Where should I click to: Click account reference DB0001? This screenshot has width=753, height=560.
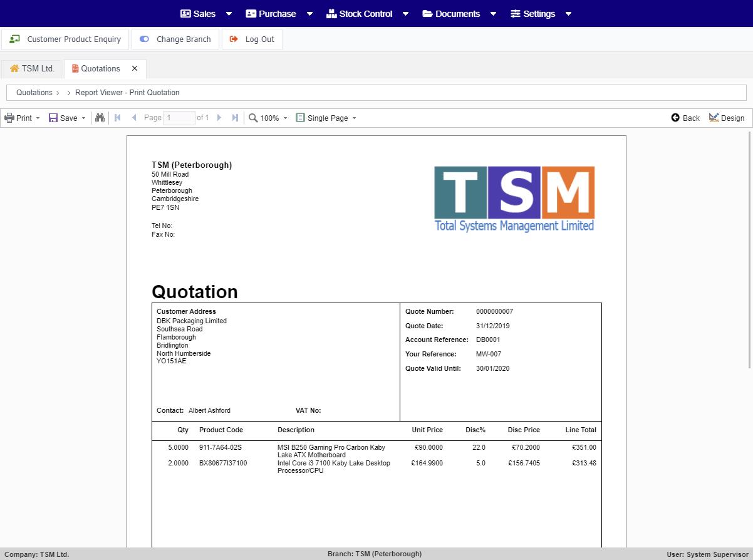point(488,340)
